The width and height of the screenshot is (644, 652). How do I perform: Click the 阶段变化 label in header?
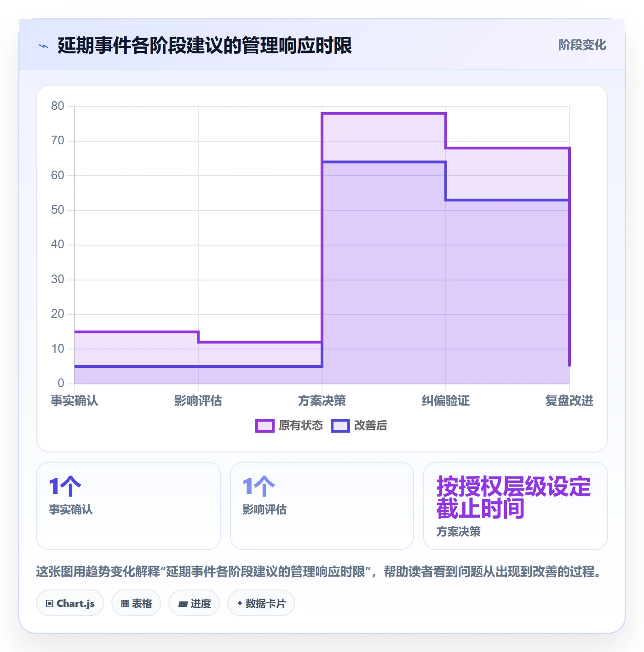click(x=582, y=45)
